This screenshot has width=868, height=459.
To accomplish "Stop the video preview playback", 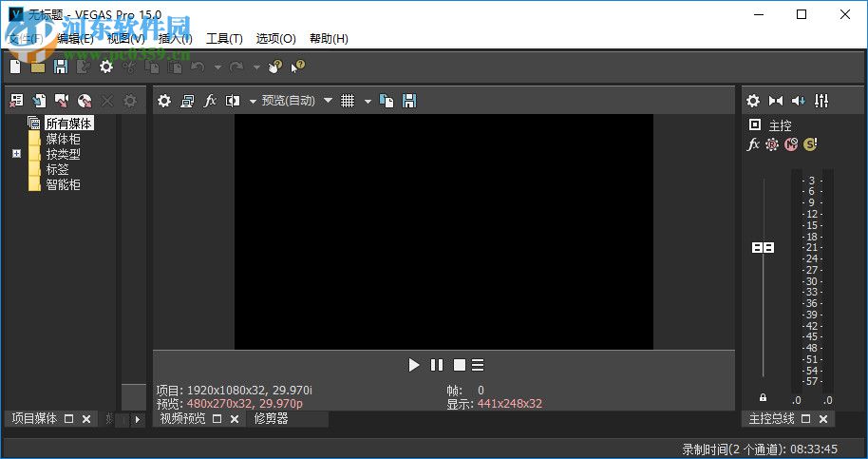I will click(459, 365).
